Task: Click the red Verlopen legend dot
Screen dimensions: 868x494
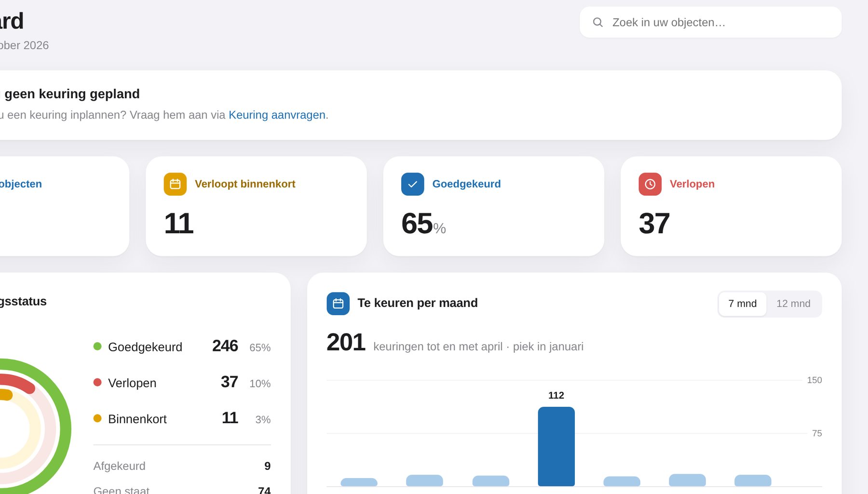Action: (x=97, y=382)
